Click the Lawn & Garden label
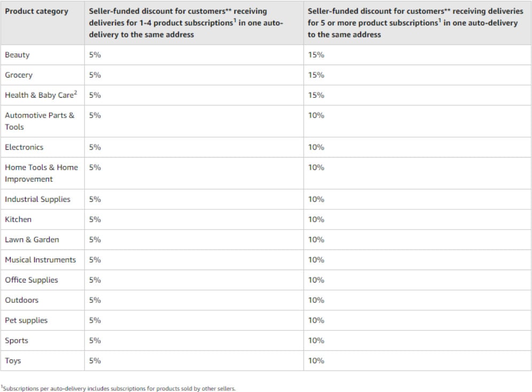Viewport: 532px width, 392px height. point(32,240)
